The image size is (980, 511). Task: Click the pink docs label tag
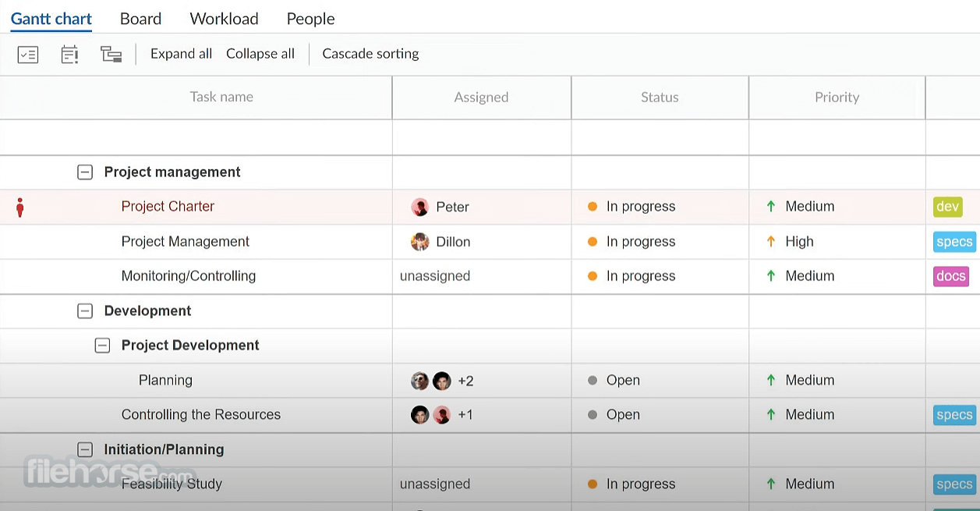coord(951,276)
